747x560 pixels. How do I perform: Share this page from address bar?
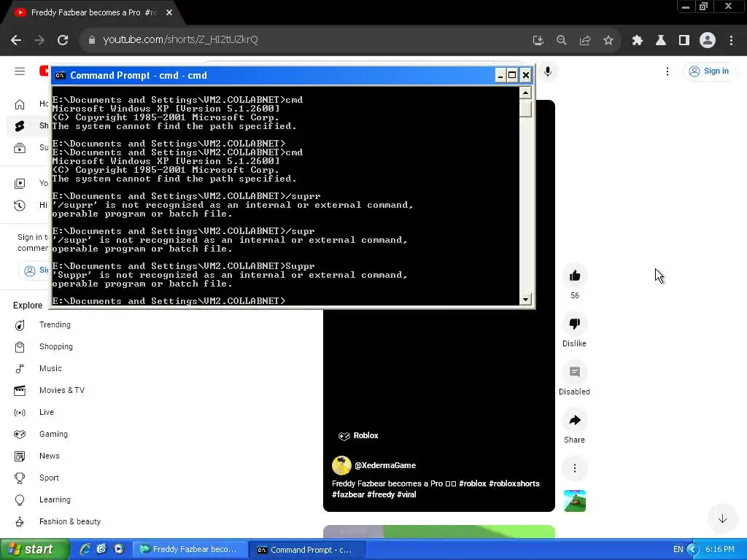(585, 41)
